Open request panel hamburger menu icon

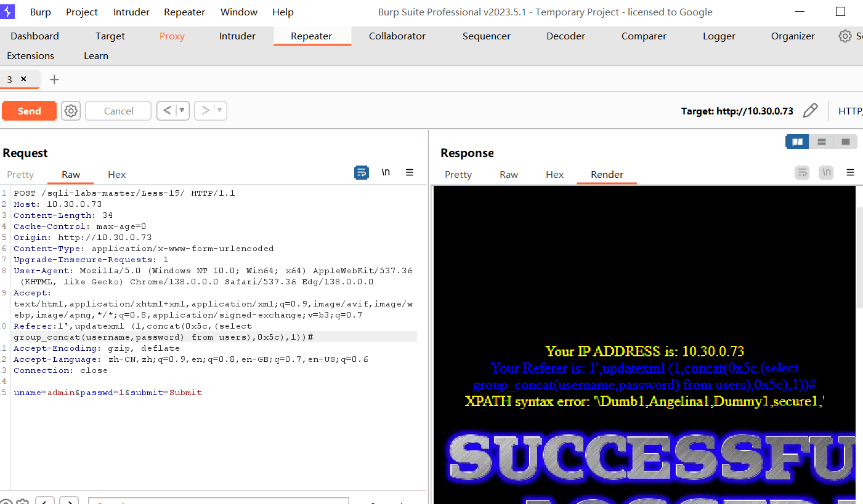[410, 173]
